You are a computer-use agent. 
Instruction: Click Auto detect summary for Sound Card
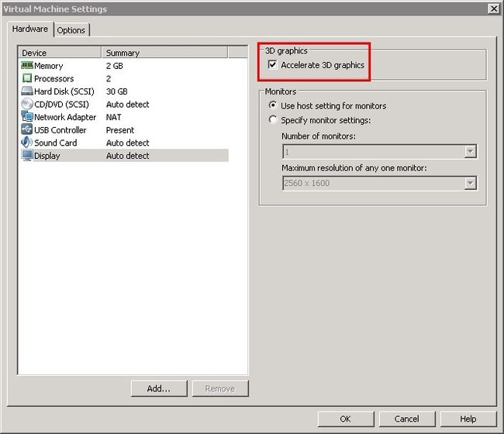(x=128, y=143)
